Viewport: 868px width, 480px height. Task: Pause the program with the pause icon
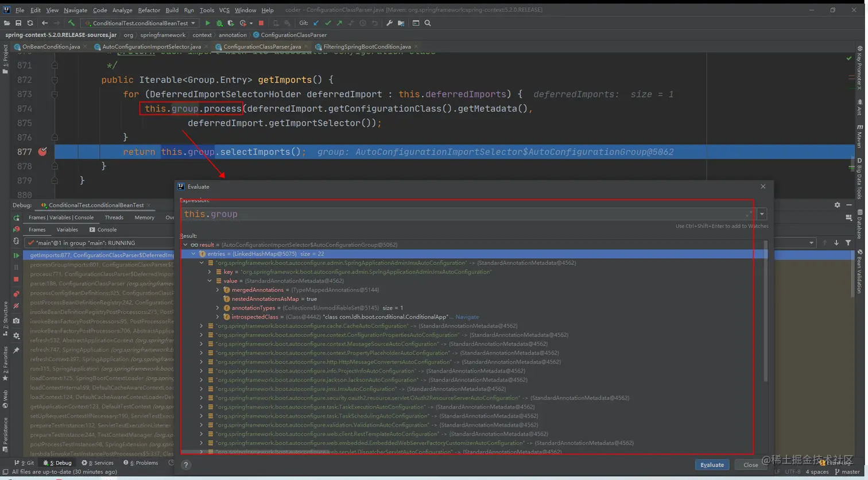point(16,266)
